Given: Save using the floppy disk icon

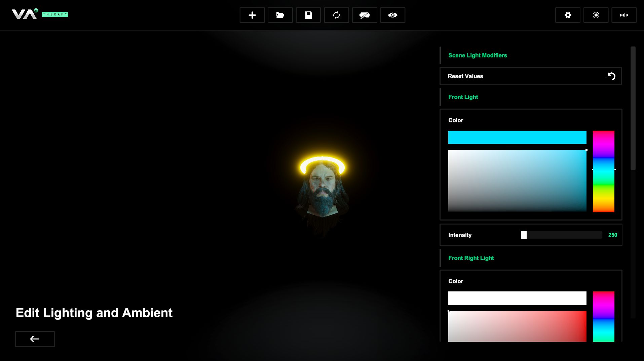Looking at the screenshot, I should (308, 15).
